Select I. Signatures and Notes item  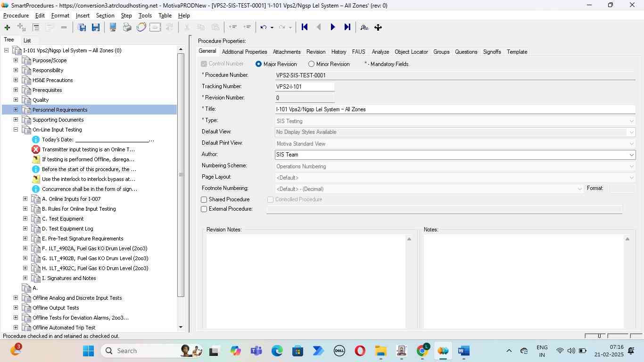coord(69,278)
